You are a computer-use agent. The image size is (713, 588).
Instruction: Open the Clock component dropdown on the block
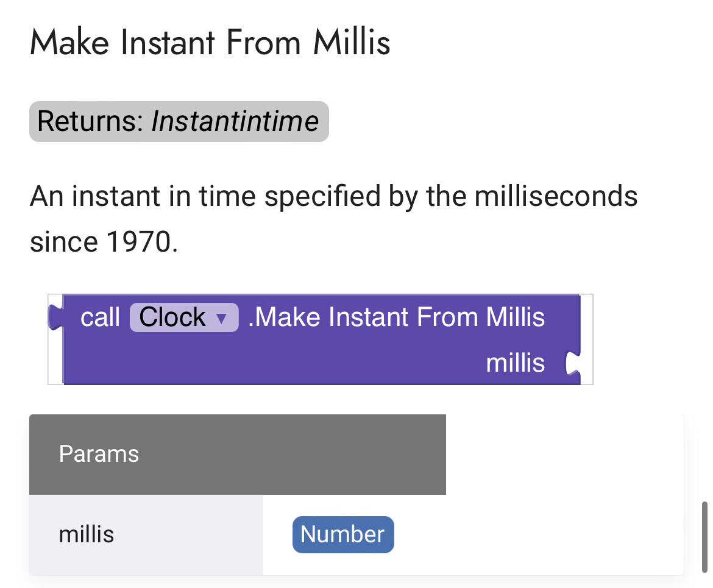pyautogui.click(x=183, y=317)
